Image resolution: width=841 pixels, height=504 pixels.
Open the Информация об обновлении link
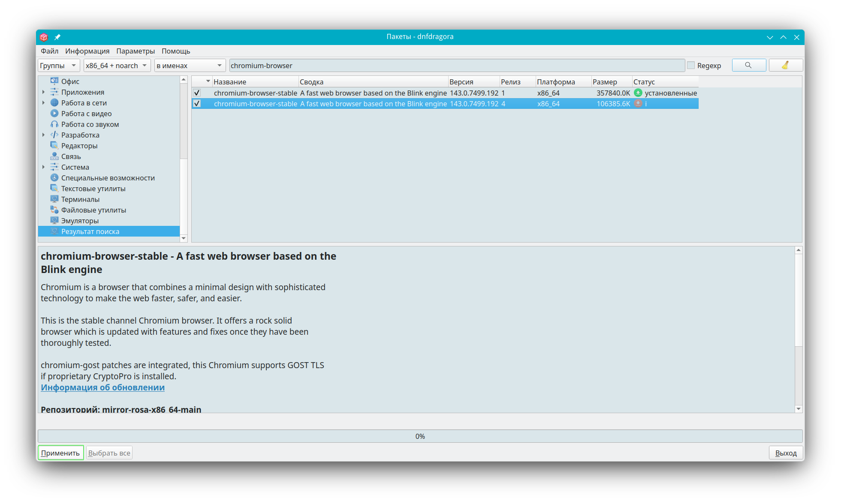[102, 387]
